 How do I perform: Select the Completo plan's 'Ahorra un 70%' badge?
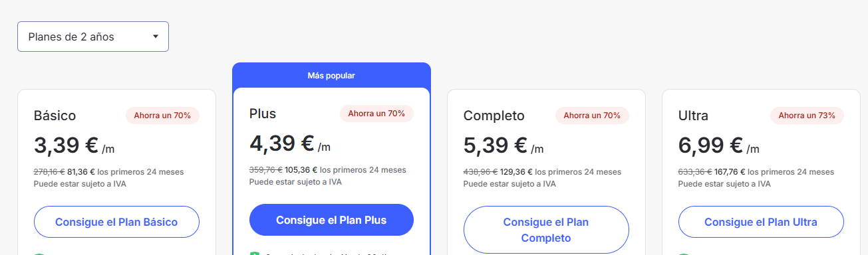click(592, 116)
